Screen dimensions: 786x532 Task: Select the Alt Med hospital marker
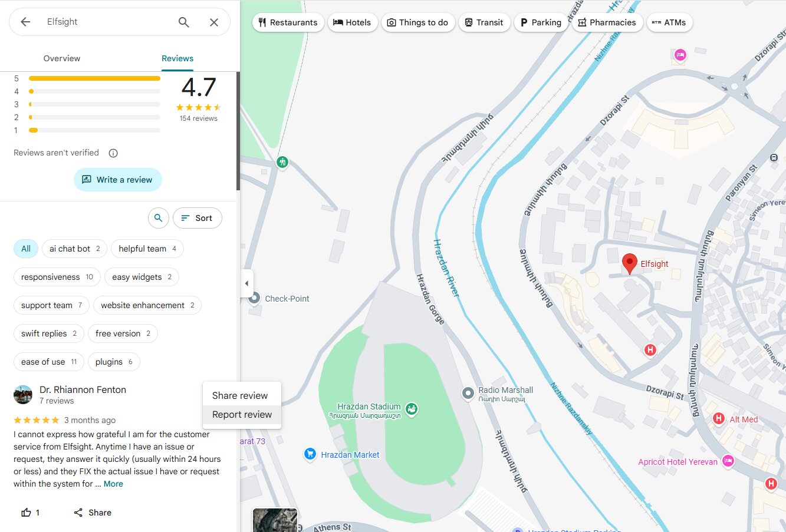(x=718, y=419)
